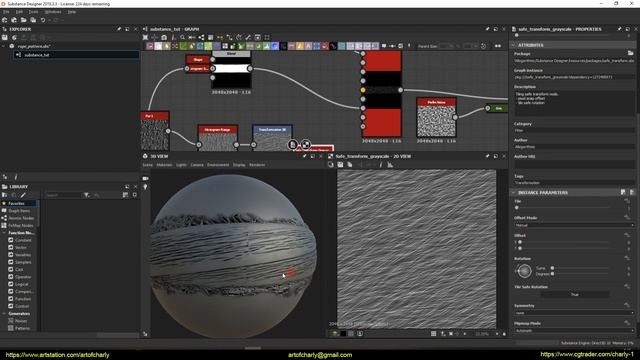This screenshot has height=360, width=640.
Task: Click the document badge icon on Transformation node
Action: (293, 144)
